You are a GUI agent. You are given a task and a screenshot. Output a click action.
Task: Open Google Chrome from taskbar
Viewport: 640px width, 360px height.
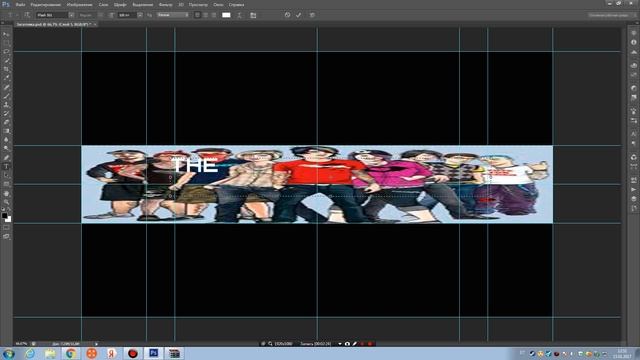(71, 353)
